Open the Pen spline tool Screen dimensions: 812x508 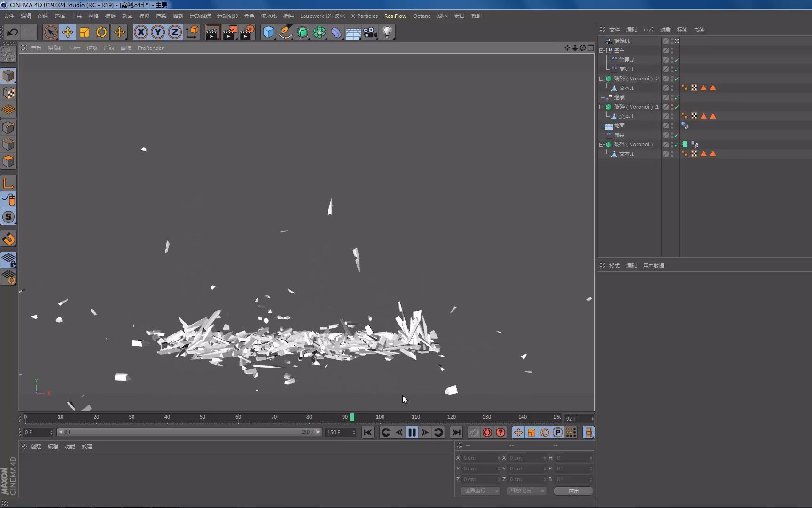(286, 32)
